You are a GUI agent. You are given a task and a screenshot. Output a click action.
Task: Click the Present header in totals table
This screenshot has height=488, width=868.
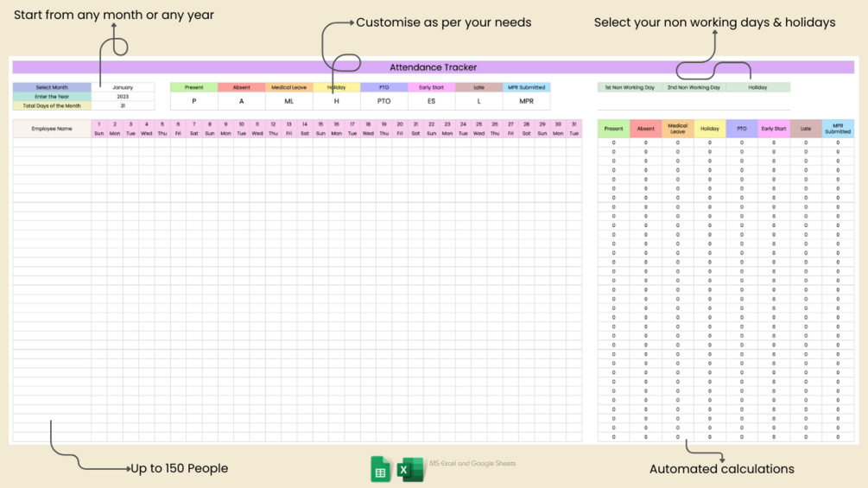[x=613, y=129]
